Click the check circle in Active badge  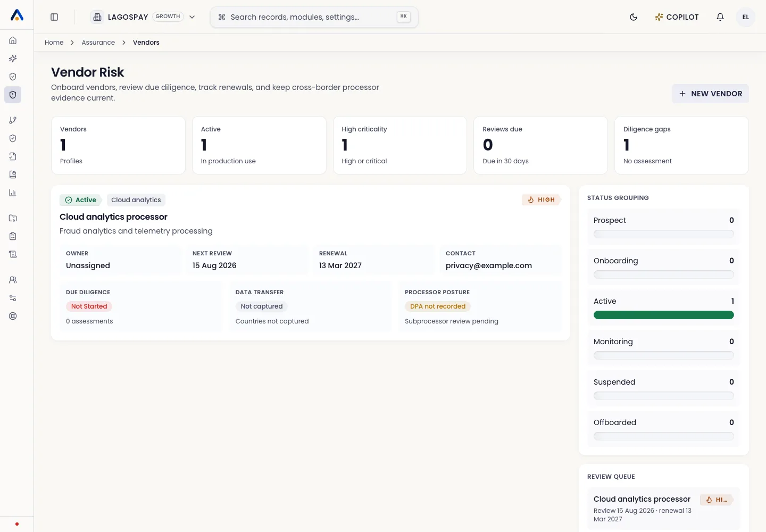(69, 200)
